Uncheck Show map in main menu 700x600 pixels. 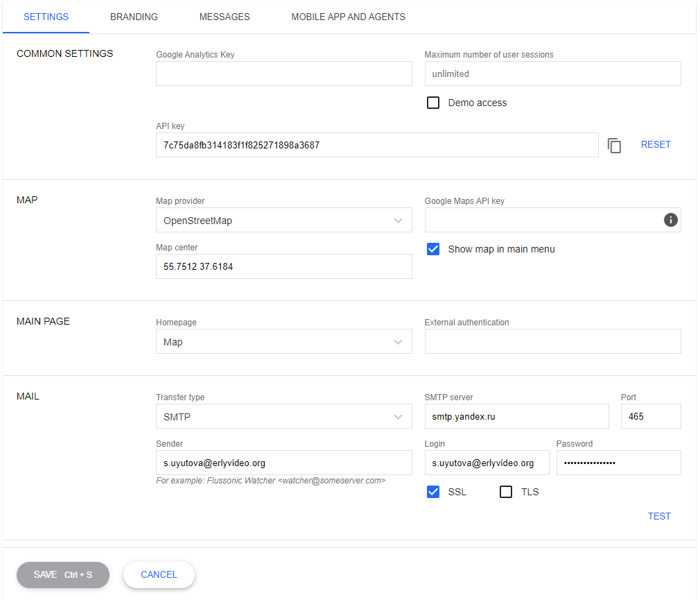pos(432,248)
